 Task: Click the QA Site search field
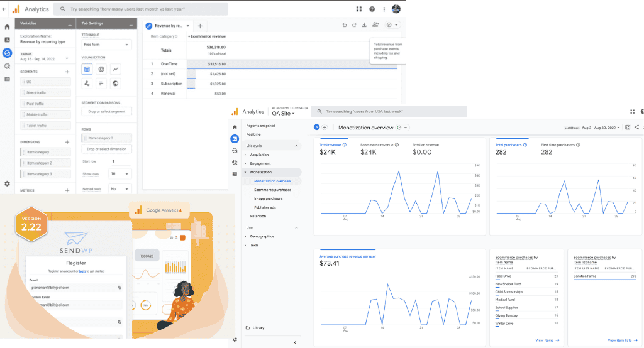click(x=389, y=112)
